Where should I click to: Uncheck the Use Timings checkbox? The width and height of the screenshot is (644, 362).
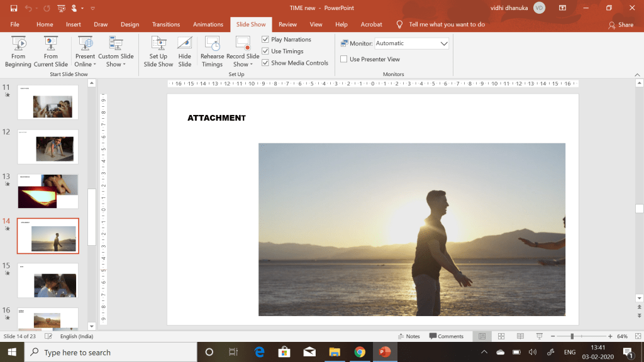pyautogui.click(x=265, y=52)
